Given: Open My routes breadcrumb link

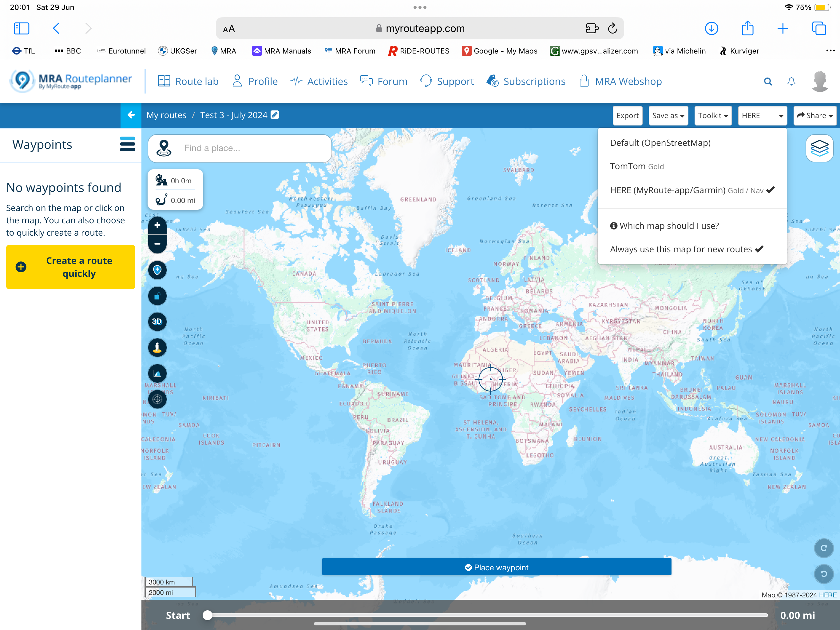Looking at the screenshot, I should (x=166, y=115).
